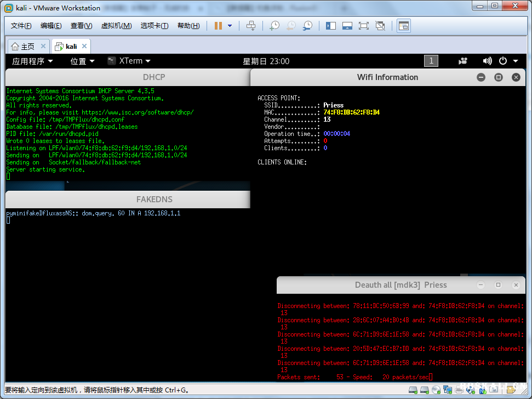
Task: Expand the 应用程序 applications menu
Action: [x=32, y=61]
